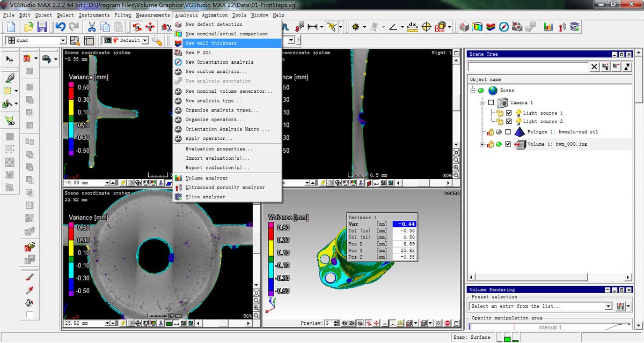Viewport: 644px width, 343px height.
Task: Uncheck the Volume 1 hwm_000.jpg checkbox
Action: click(508, 144)
